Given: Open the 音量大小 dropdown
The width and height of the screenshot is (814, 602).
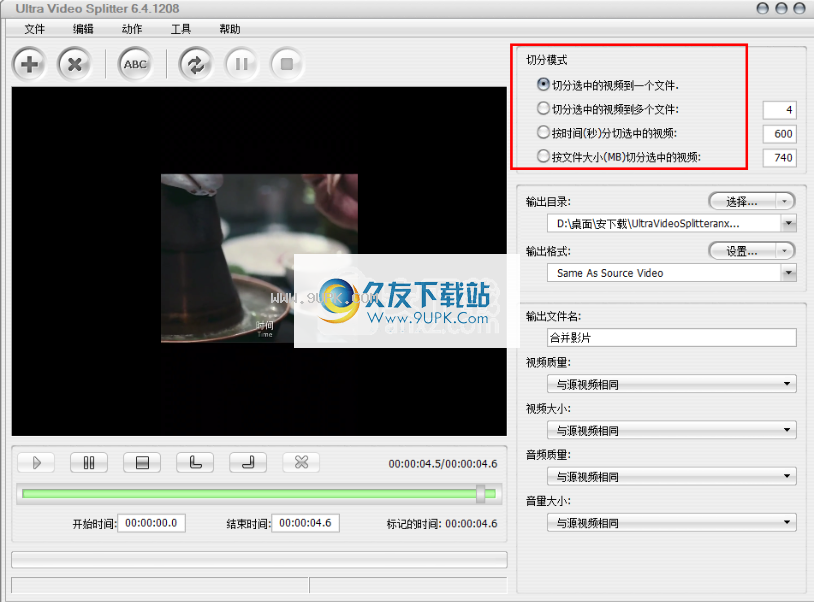Looking at the screenshot, I should [x=672, y=523].
